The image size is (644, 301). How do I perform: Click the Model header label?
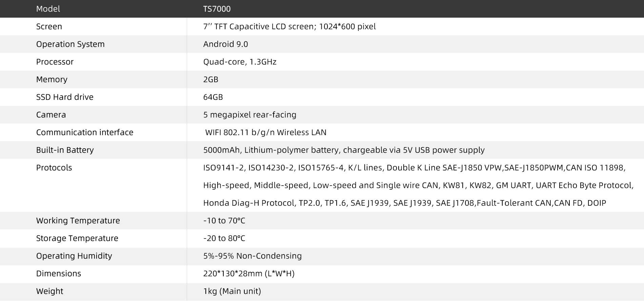[48, 9]
